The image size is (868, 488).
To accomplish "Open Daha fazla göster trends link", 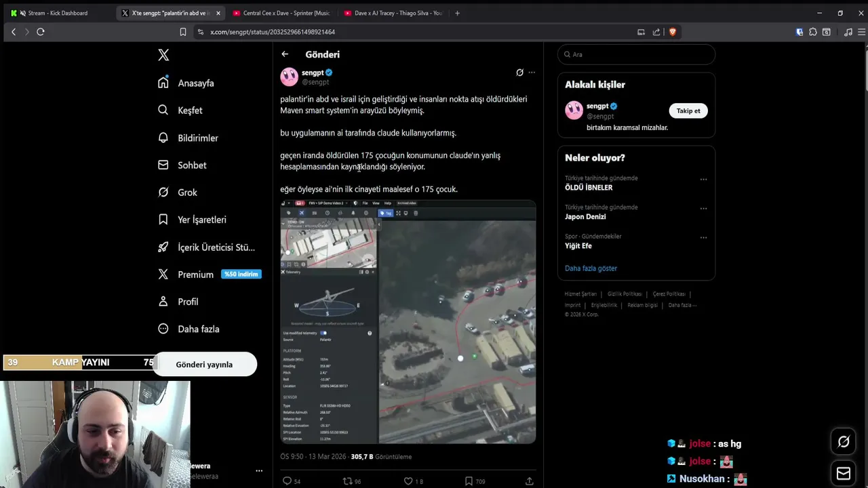I will (591, 268).
